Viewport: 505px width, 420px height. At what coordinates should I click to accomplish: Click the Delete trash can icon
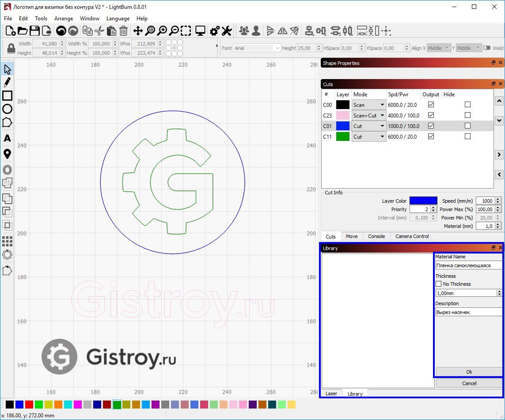[x=123, y=31]
